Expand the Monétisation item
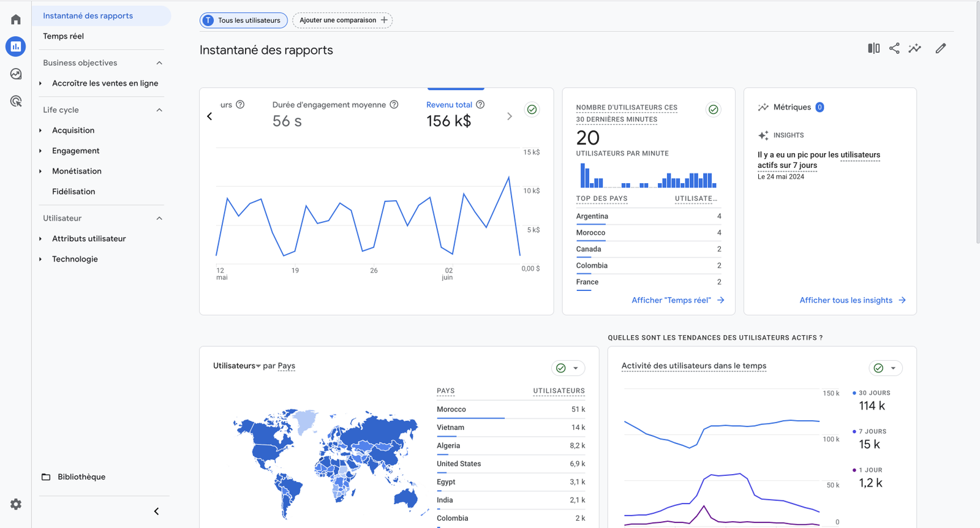This screenshot has height=528, width=980. click(x=40, y=171)
